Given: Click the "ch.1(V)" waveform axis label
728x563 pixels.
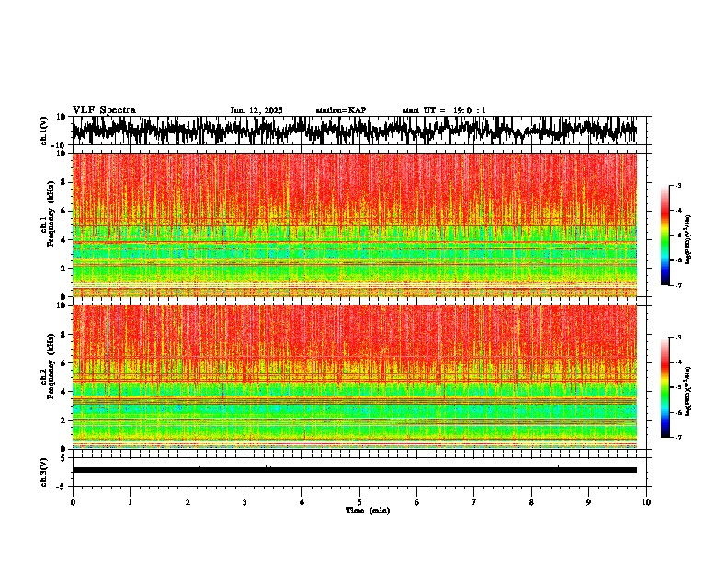Looking at the screenshot, I should [x=44, y=131].
